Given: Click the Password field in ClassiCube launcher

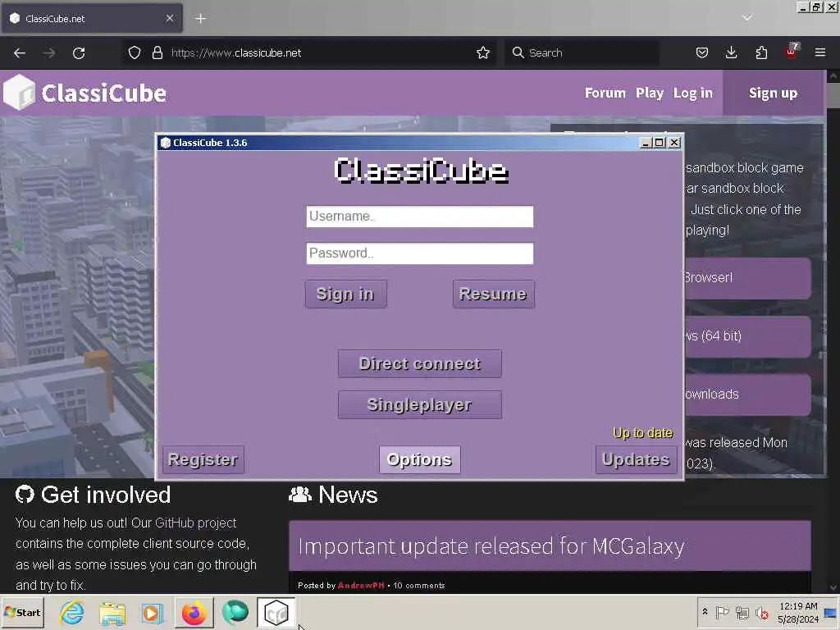Looking at the screenshot, I should (x=419, y=253).
